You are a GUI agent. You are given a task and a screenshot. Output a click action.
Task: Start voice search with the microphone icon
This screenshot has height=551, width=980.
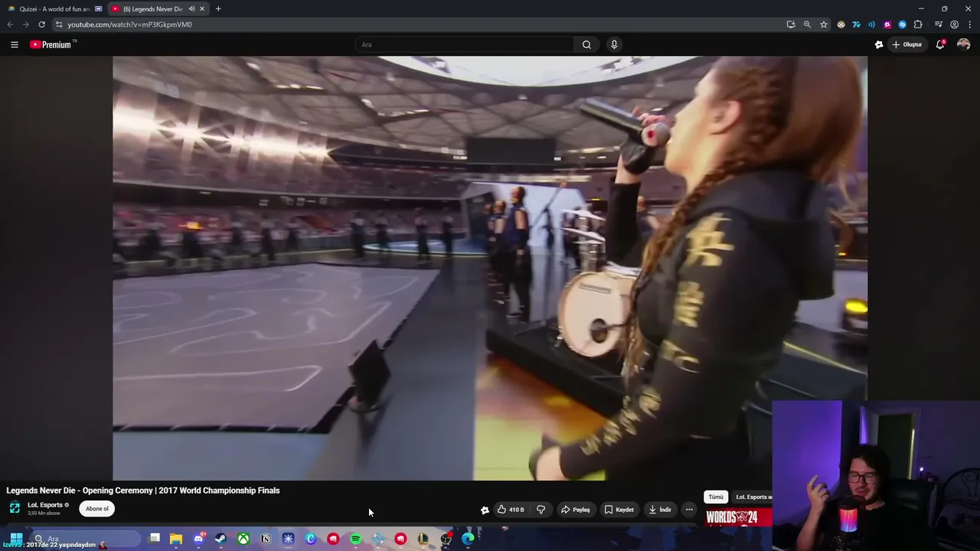coord(614,44)
